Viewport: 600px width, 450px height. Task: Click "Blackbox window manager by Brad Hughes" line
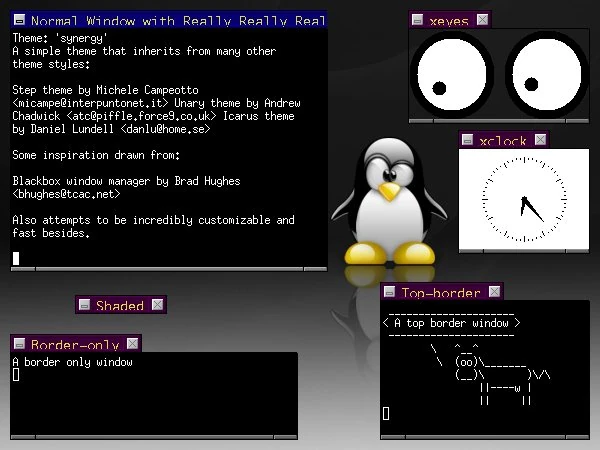(x=126, y=181)
